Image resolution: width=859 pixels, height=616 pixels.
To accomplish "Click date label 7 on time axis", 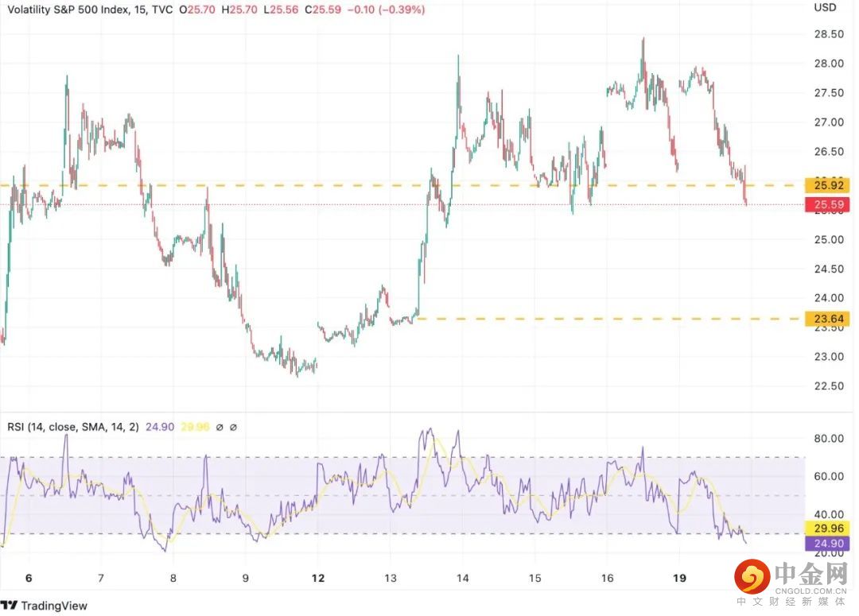I will pos(101,578).
